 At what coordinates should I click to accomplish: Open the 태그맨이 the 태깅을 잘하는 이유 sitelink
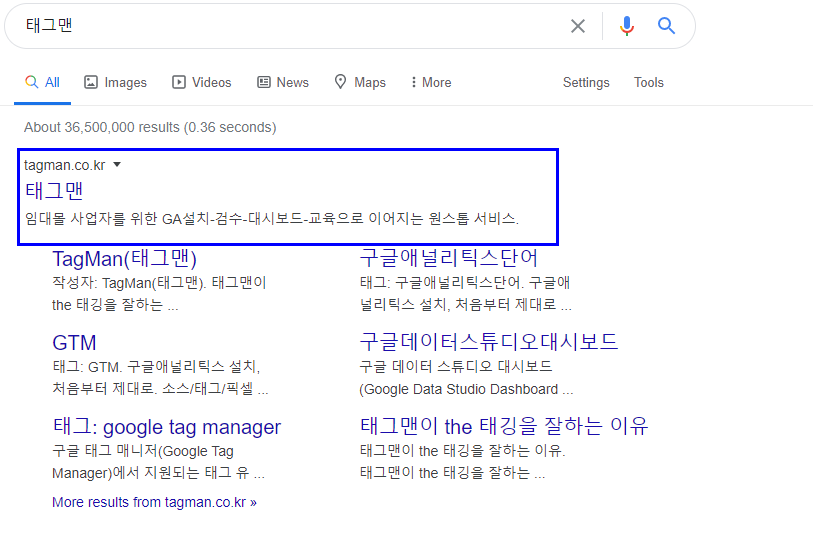point(504,426)
